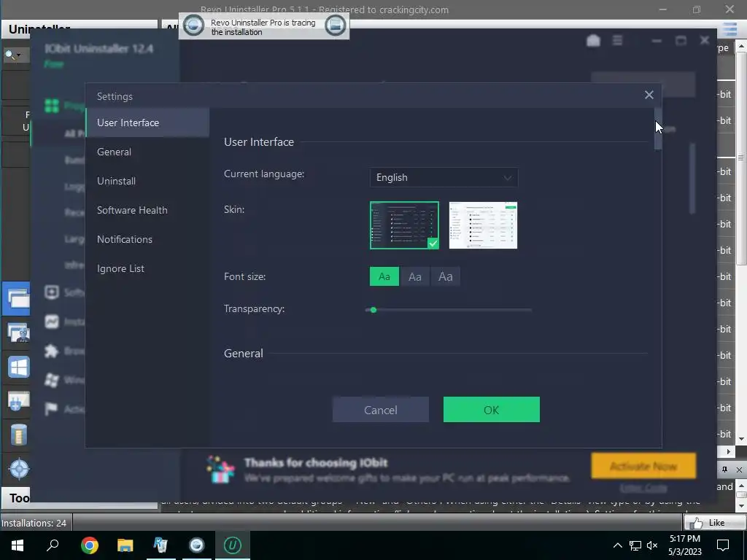Click Revo list scroll down arrow

tap(741, 439)
